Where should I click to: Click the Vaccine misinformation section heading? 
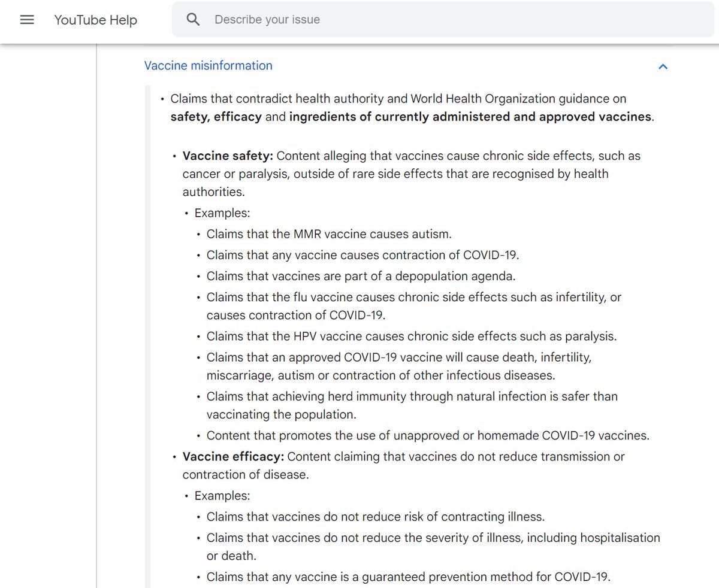(208, 66)
